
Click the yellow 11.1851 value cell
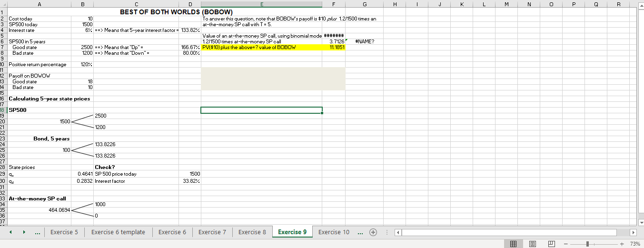pos(334,47)
